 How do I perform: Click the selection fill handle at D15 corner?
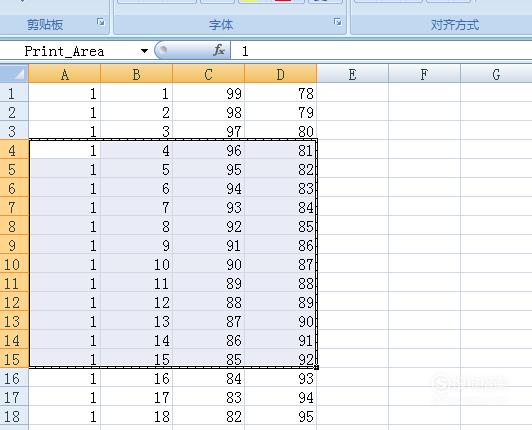pyautogui.click(x=317, y=368)
